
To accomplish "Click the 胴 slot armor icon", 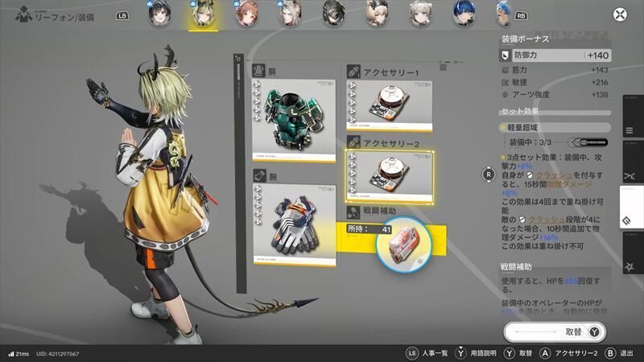I will tap(258, 71).
